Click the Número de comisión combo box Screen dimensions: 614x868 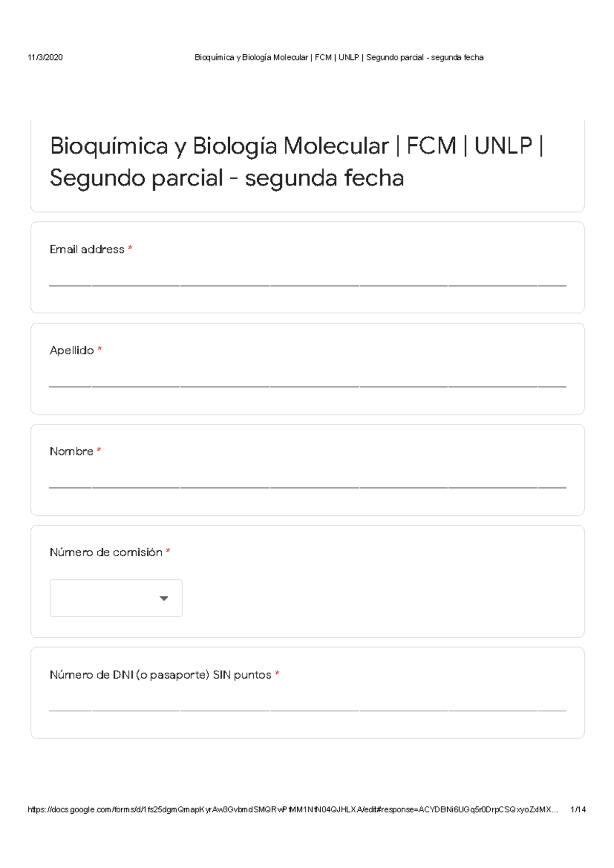116,598
